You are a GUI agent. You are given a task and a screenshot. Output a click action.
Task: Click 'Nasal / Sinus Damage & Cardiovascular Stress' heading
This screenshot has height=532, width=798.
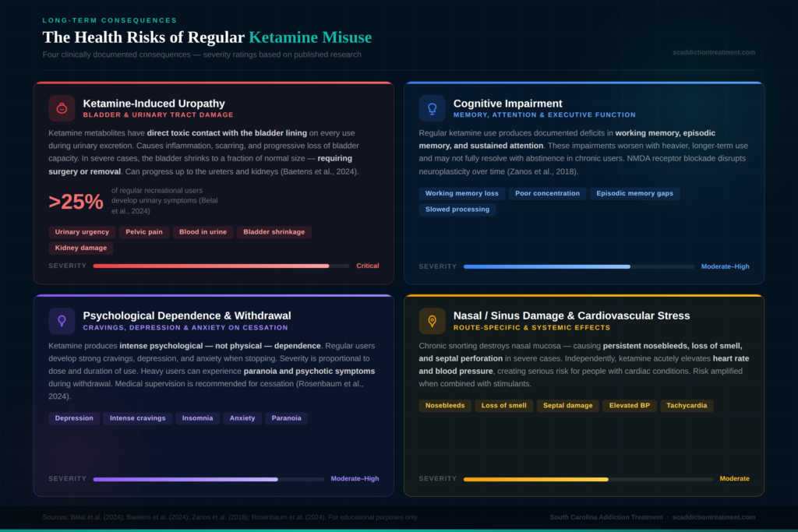coord(571,315)
